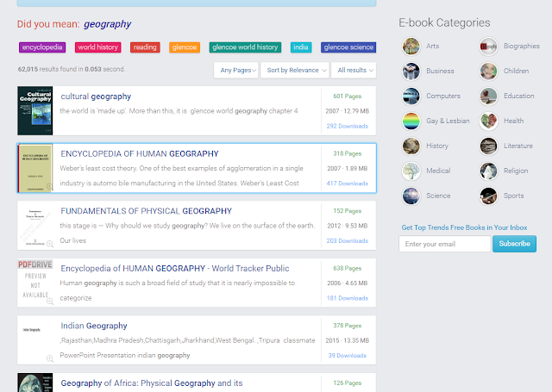Select the reading tag
Screen dimensions: 552x392
tap(145, 47)
